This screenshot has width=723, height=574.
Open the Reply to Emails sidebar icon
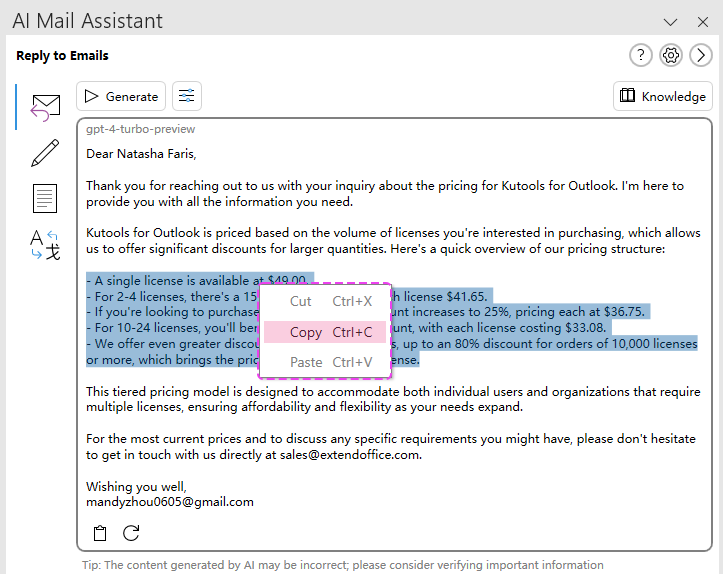46,107
